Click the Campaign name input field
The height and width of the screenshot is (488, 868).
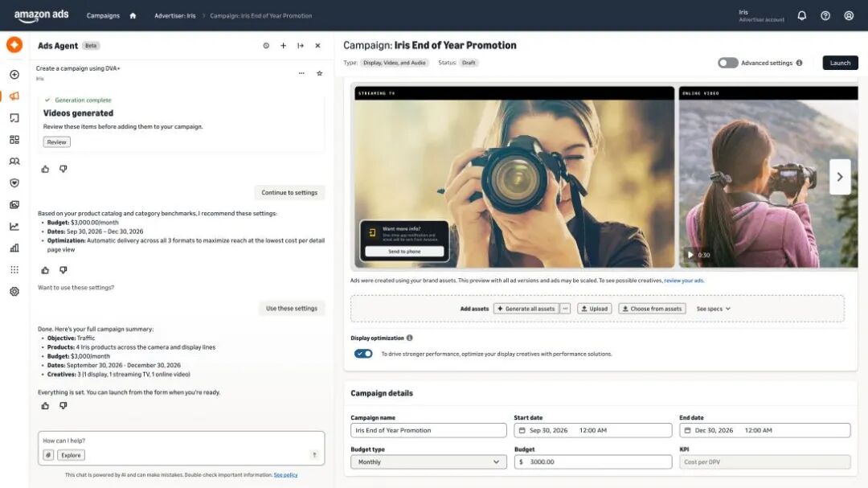point(428,430)
